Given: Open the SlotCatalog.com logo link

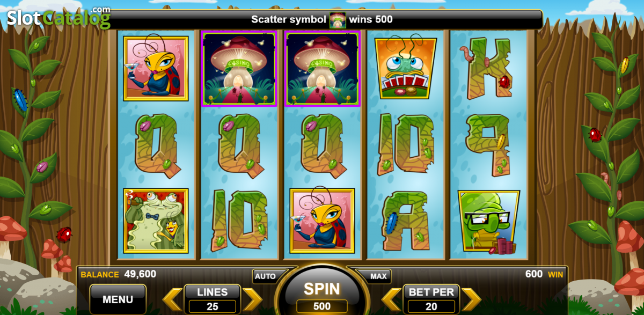Looking at the screenshot, I should tap(58, 17).
